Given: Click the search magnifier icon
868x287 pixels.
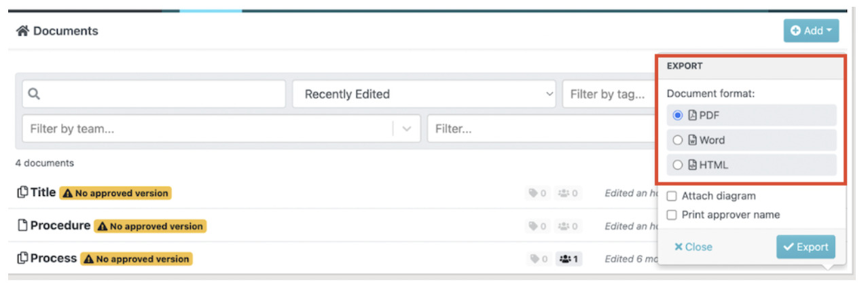Looking at the screenshot, I should pyautogui.click(x=33, y=94).
